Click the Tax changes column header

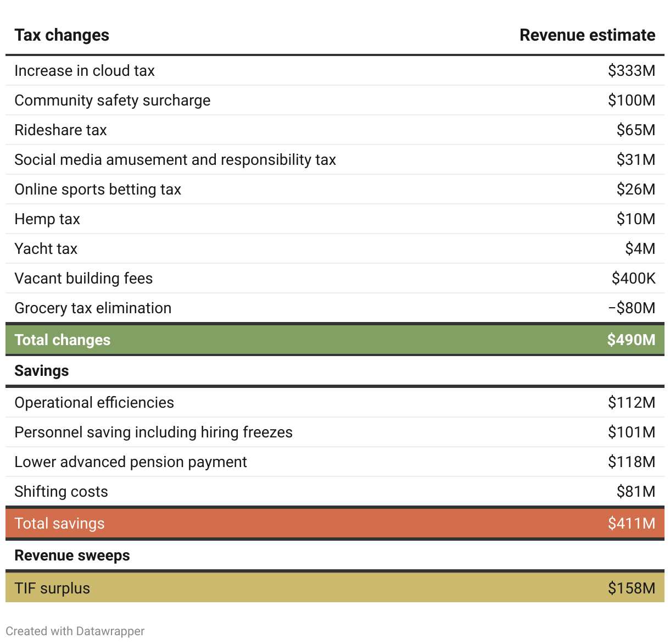[62, 35]
